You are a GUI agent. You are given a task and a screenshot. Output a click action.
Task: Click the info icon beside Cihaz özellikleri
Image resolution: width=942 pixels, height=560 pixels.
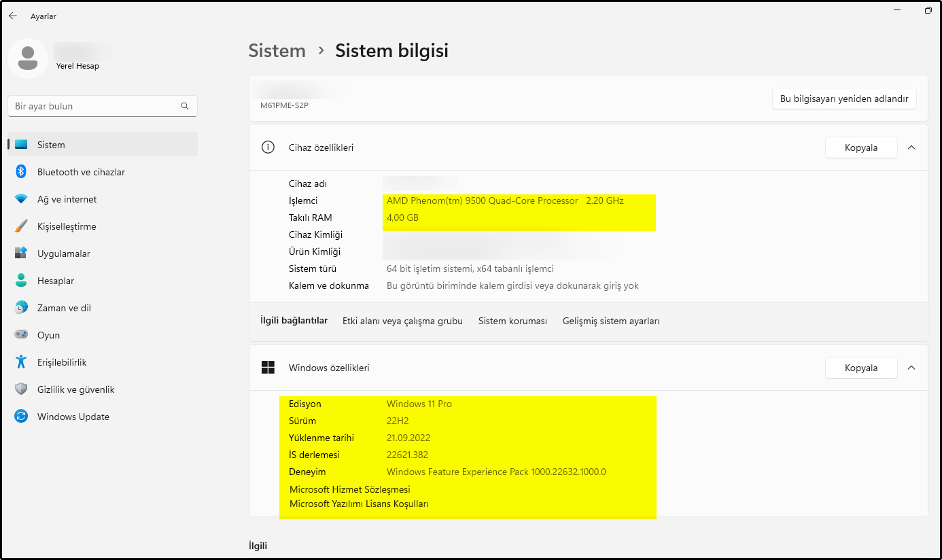click(268, 147)
